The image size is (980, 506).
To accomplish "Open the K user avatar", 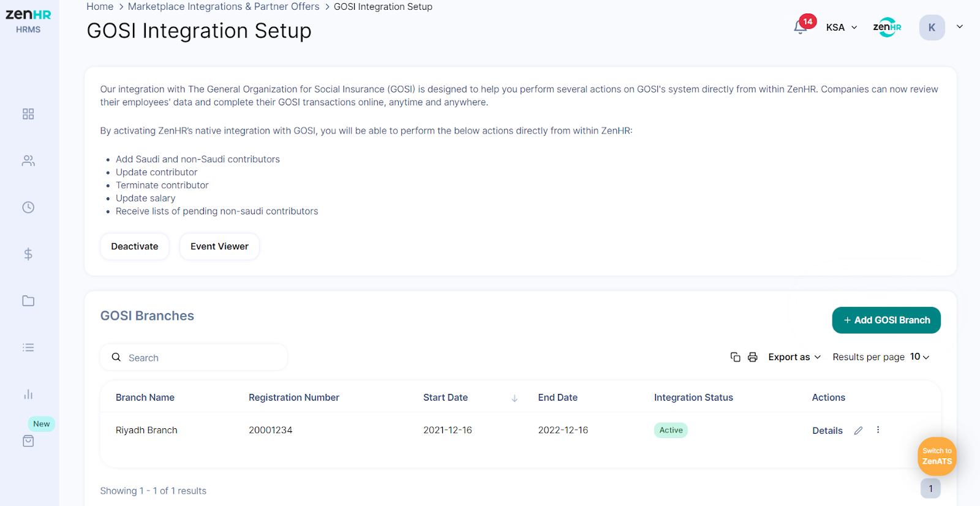I will pyautogui.click(x=932, y=27).
